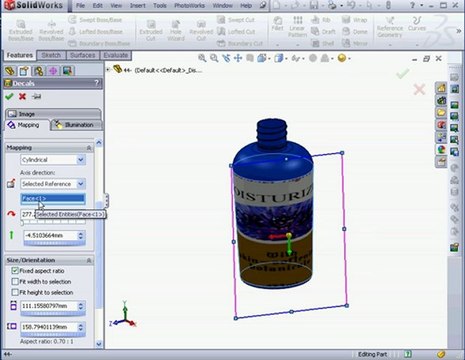
Task: Open the Cylindrical mapping type dropdown
Action: click(81, 160)
